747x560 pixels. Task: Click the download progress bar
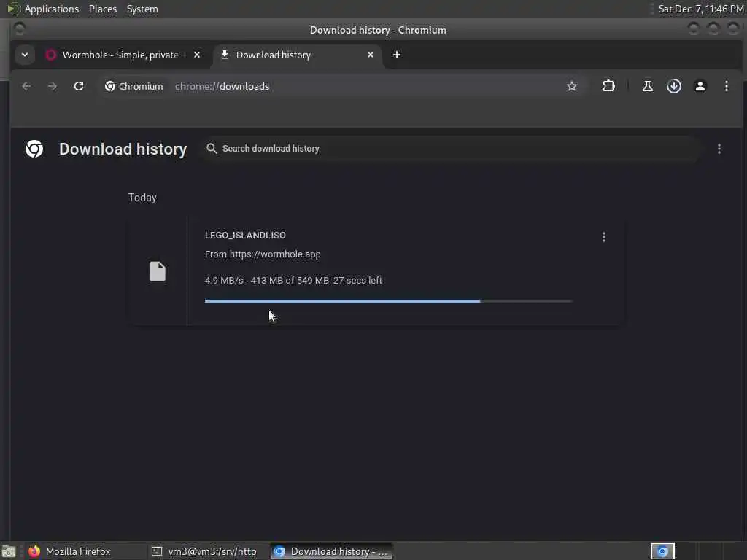[x=388, y=301]
